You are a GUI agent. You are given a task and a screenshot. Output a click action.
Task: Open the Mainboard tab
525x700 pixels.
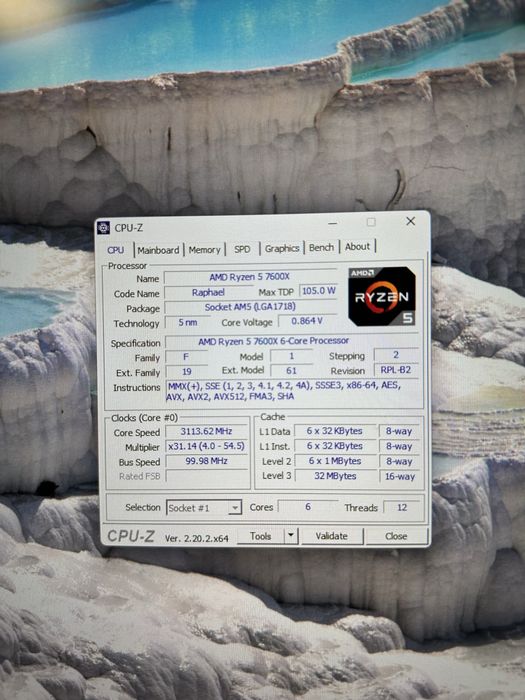tap(158, 250)
